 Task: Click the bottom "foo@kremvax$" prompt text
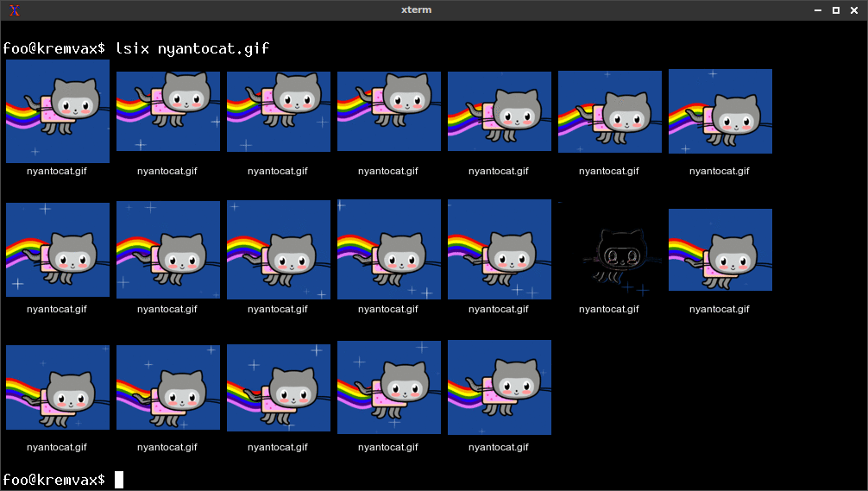tap(53, 480)
